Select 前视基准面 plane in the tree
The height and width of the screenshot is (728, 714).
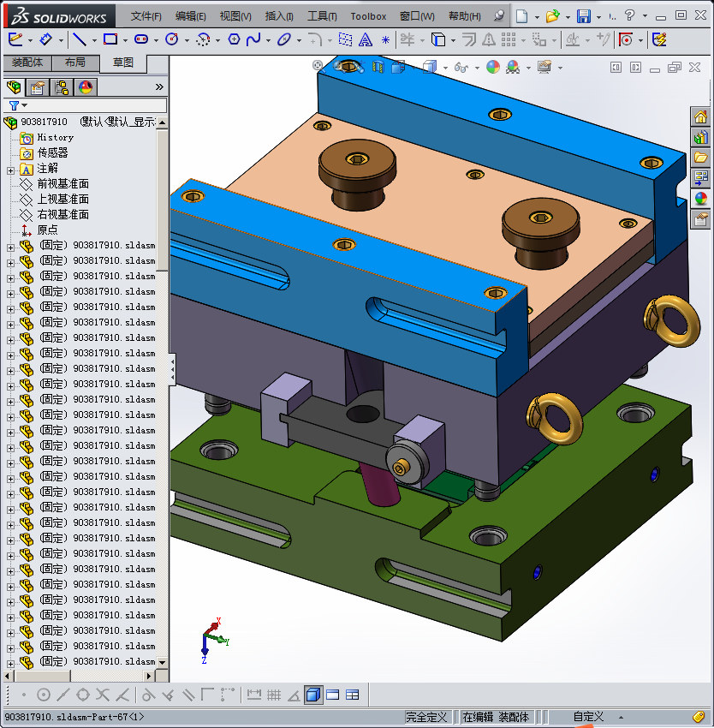62,184
